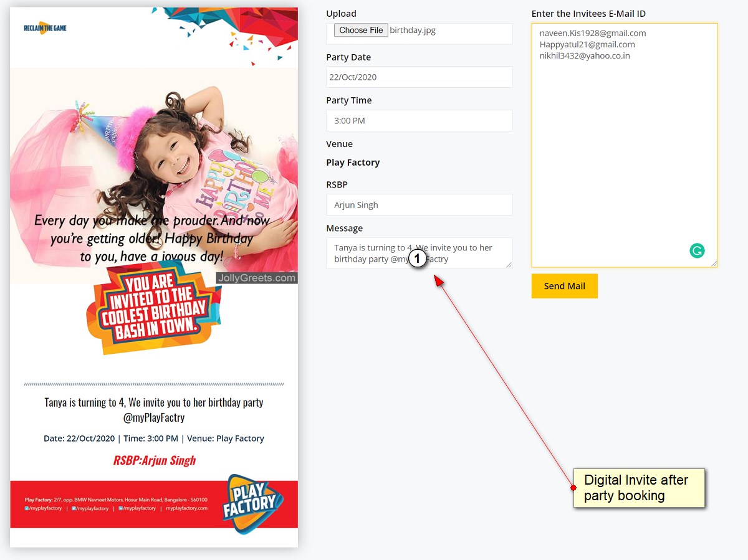Click the birthday girl photo on the invite
Viewport: 748px width, 560px height.
pos(154,176)
